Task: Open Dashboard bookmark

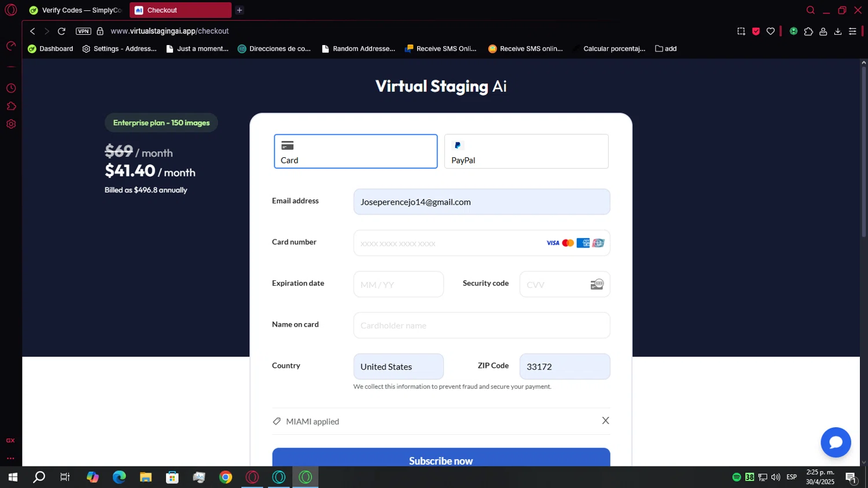Action: tap(51, 49)
